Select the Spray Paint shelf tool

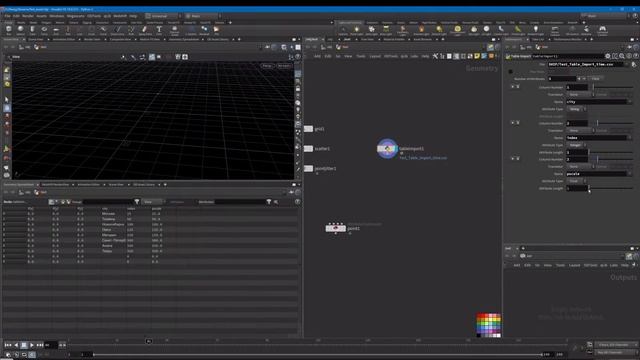click(x=145, y=30)
